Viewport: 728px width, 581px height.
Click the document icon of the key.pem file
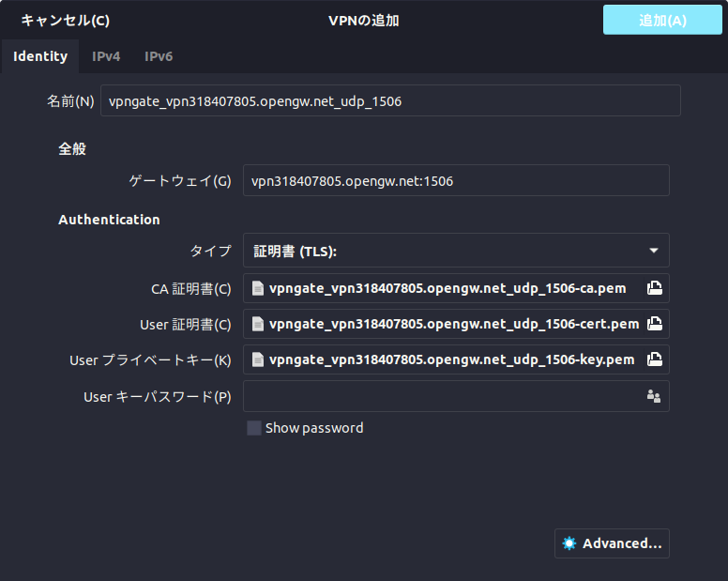click(x=258, y=359)
